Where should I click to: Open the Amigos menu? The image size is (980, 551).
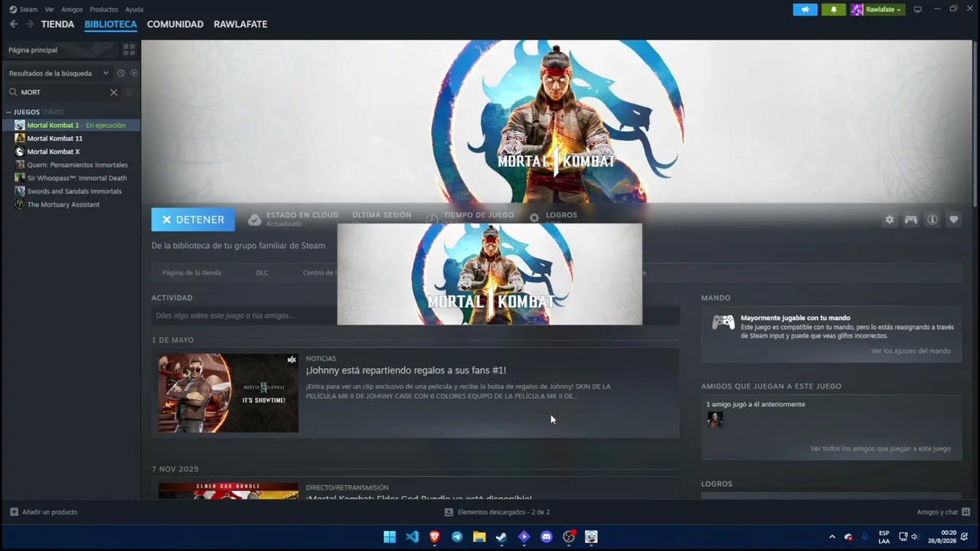tap(72, 9)
